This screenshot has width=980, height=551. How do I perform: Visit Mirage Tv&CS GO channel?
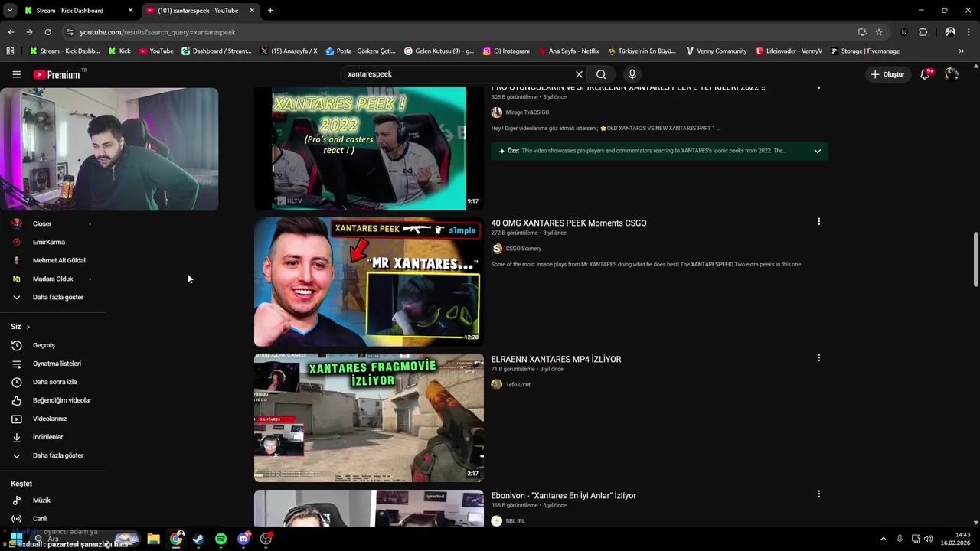(x=527, y=112)
